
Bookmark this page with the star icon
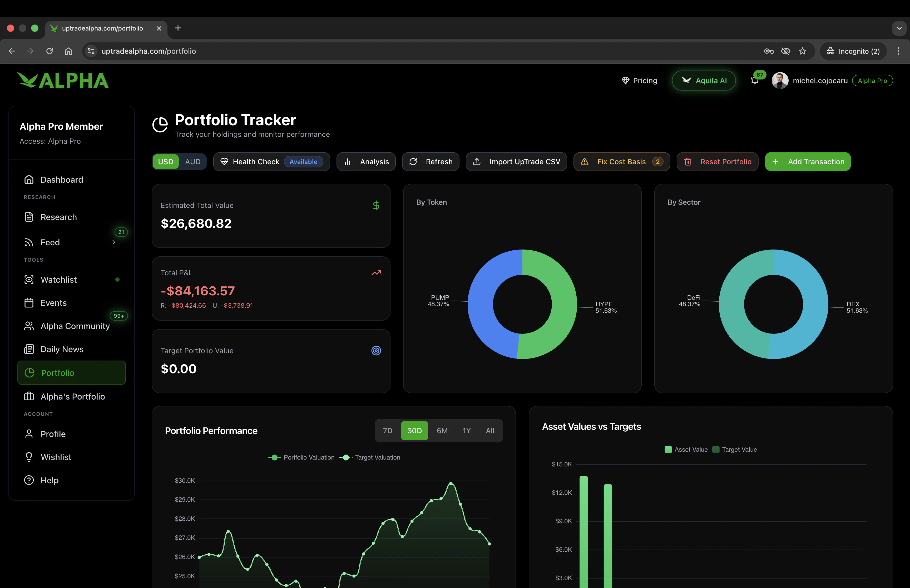(803, 51)
